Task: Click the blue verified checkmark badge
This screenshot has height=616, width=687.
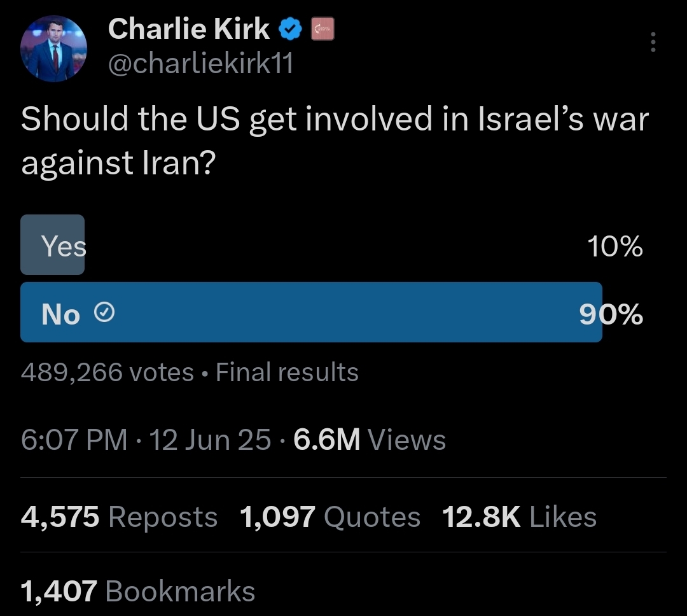Action: pos(291,29)
